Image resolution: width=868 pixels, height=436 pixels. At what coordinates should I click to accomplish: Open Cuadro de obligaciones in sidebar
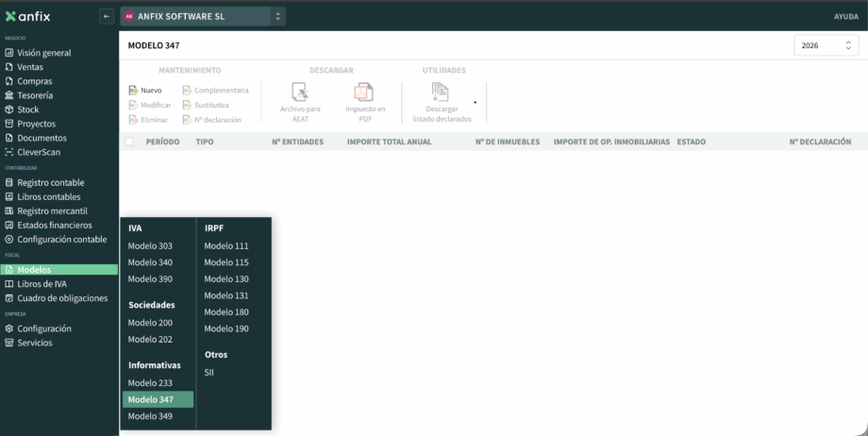tap(62, 298)
